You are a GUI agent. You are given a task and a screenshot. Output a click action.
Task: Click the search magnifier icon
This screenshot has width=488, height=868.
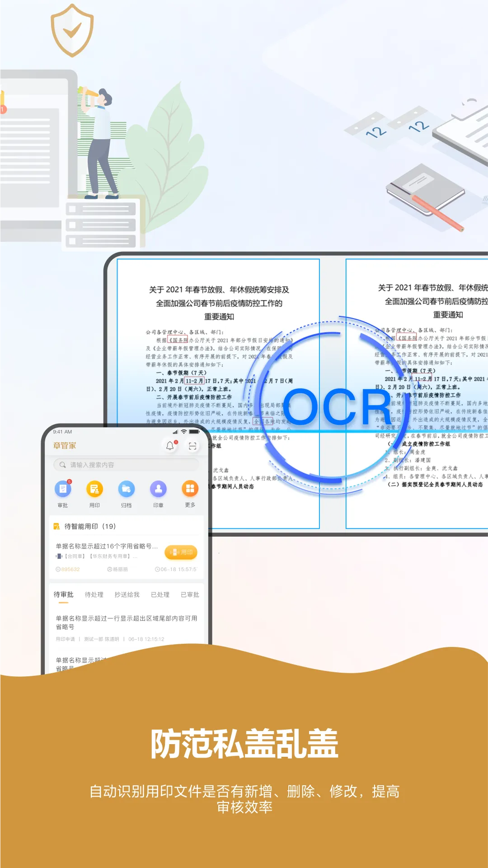(63, 465)
